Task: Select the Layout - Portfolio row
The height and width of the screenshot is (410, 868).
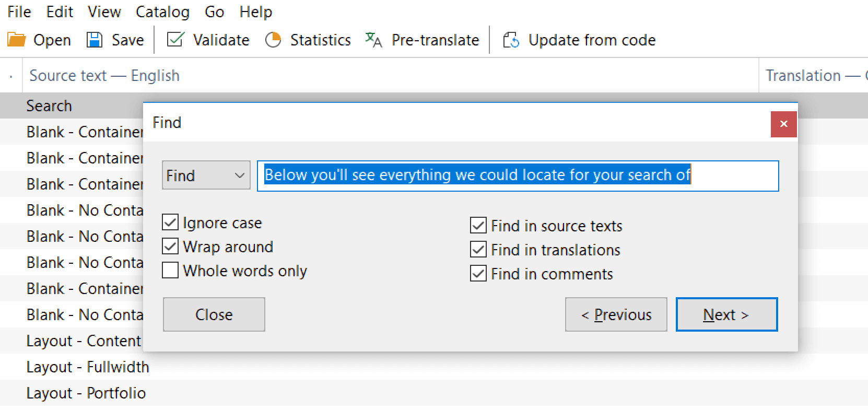Action: point(86,393)
